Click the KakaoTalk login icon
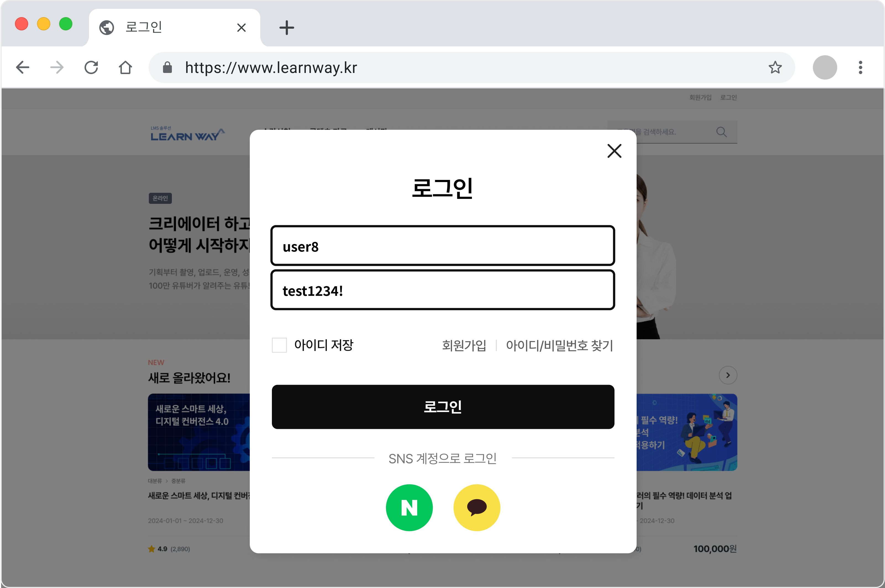Viewport: 885px width, 588px height. pos(477,508)
